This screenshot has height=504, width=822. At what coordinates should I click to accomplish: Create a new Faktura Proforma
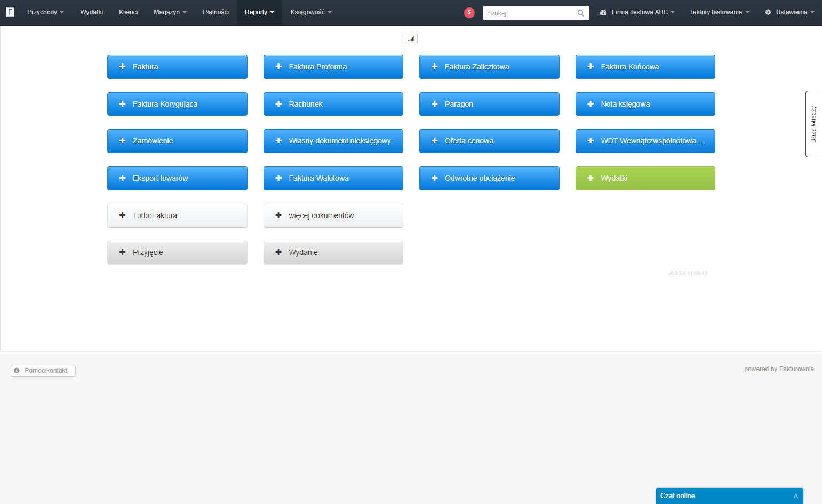coord(333,67)
